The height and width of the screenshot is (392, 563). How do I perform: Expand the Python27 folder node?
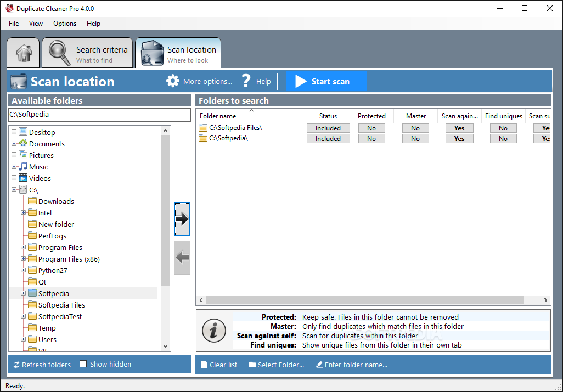(24, 270)
